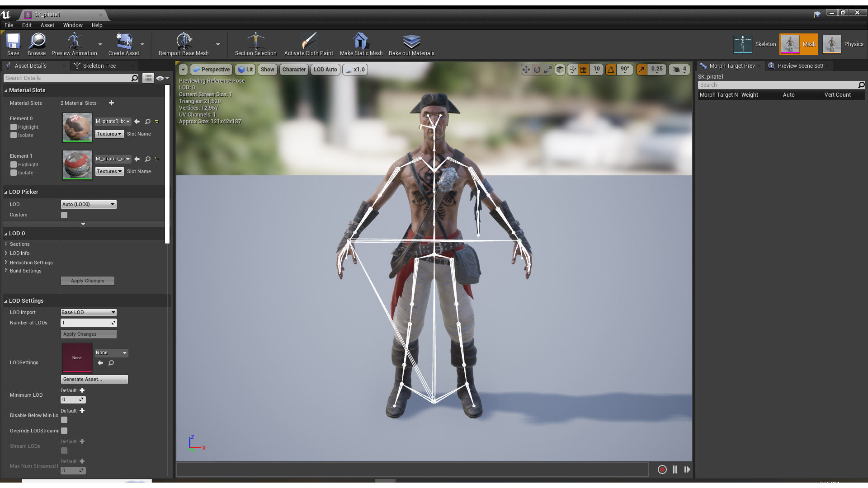Find Element 1 material in Content Browser
Viewport: 868px width, 488px height.
[148, 159]
